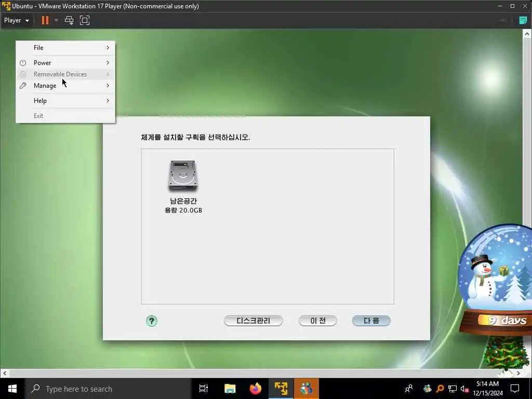
Task: Click the 남은공간 disk label
Action: pyautogui.click(x=183, y=201)
